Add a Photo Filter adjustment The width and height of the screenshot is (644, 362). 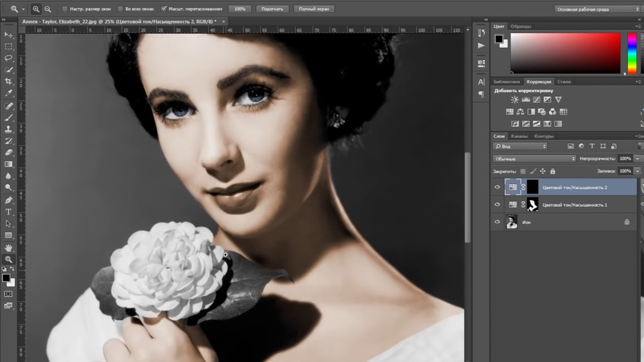pos(542,112)
